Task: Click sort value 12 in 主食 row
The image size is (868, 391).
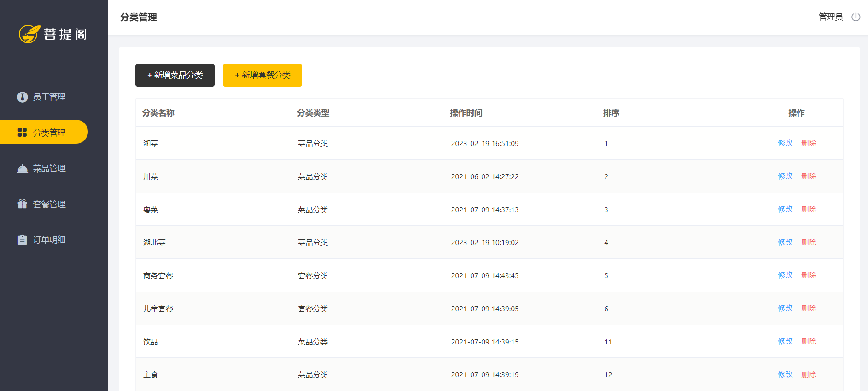Action: (x=608, y=375)
